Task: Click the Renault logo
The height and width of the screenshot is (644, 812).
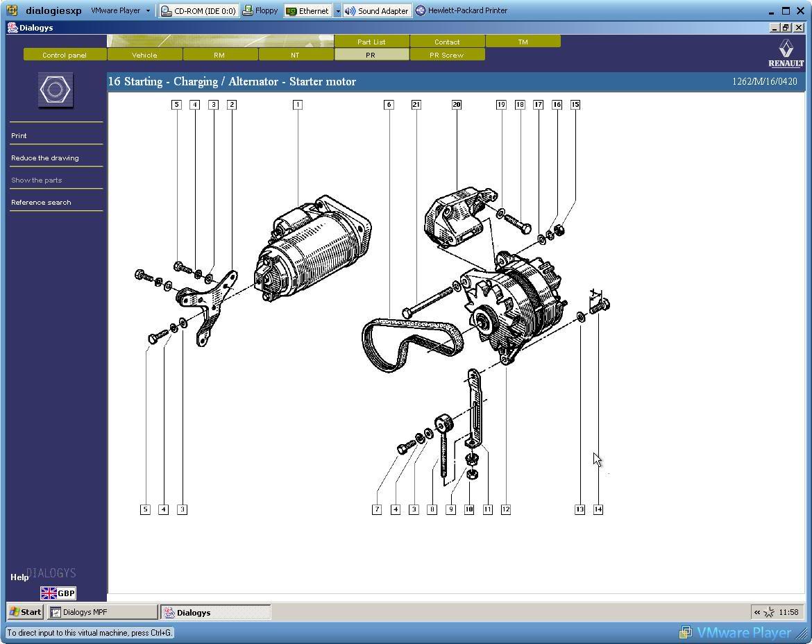Action: (786, 53)
